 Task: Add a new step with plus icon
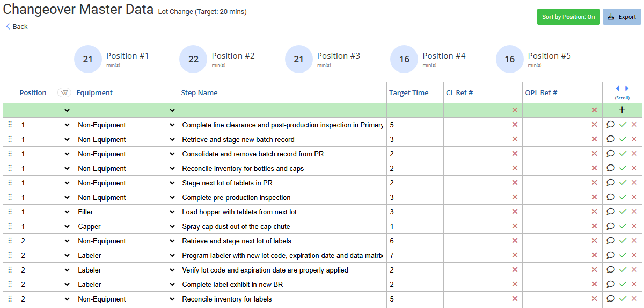622,110
